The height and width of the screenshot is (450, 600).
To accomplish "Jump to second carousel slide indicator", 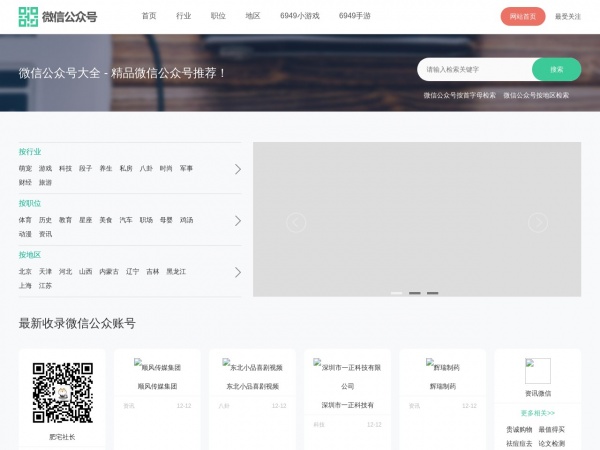I will pyautogui.click(x=415, y=293).
